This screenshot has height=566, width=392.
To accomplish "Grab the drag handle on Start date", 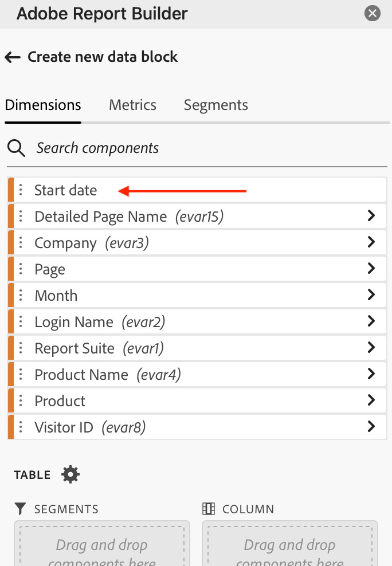I will tap(21, 190).
